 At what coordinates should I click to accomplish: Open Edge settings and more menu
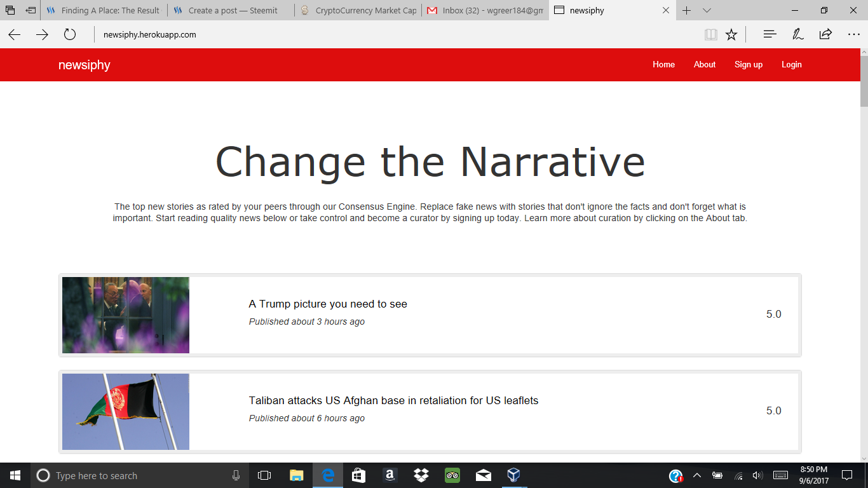click(854, 34)
